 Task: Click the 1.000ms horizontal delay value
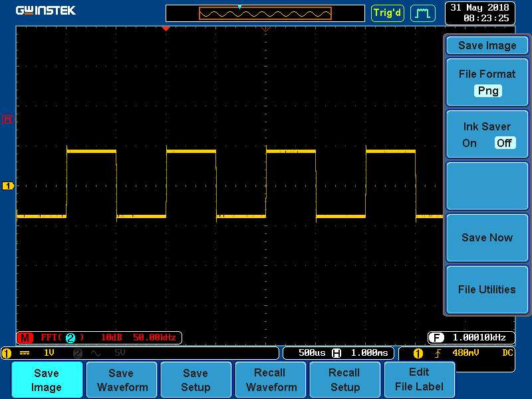pos(369,353)
